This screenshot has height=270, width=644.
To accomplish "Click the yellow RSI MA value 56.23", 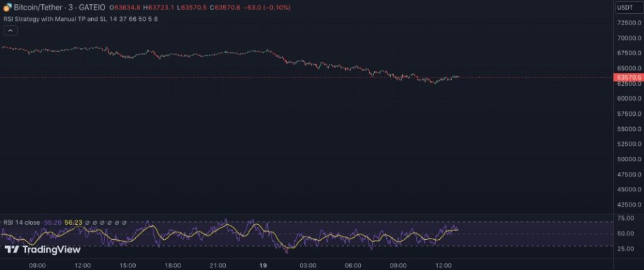I will coord(74,222).
